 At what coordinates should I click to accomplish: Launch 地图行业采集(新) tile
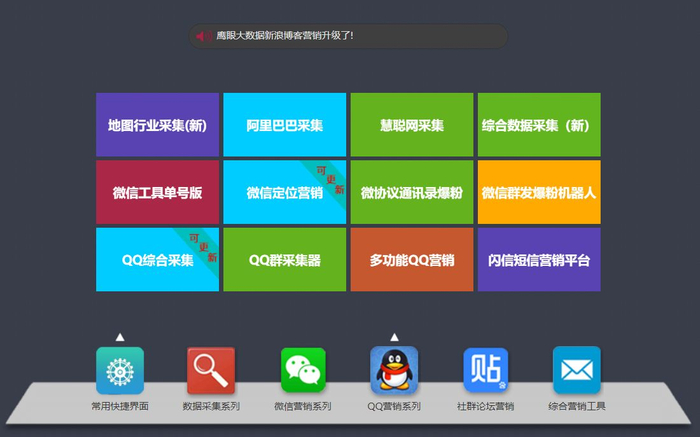coord(158,125)
